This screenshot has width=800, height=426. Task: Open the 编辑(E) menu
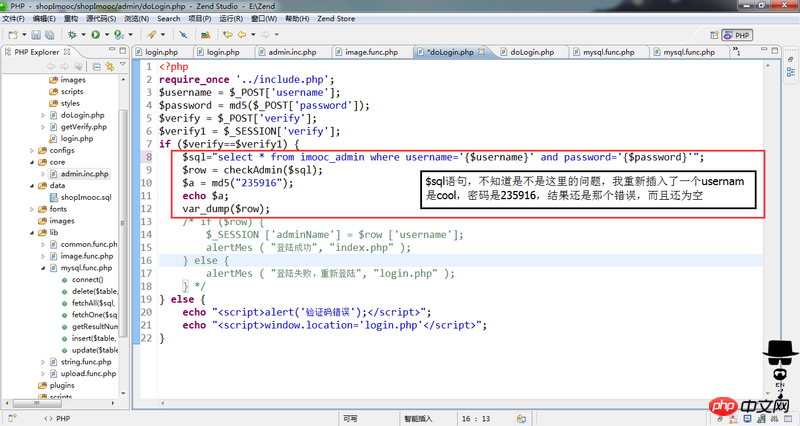(x=44, y=19)
